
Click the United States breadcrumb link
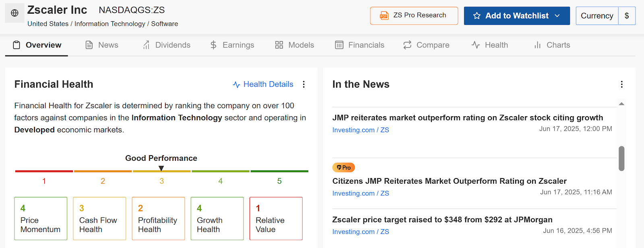(48, 24)
